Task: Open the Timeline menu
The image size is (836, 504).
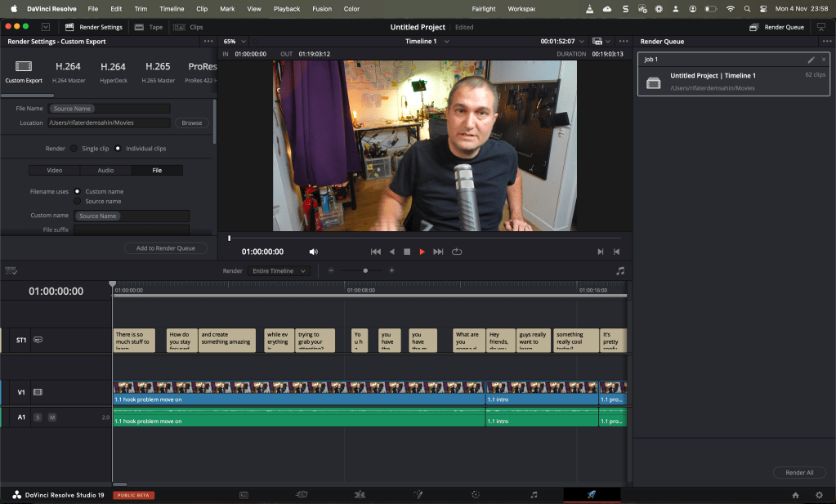Action: pyautogui.click(x=172, y=9)
